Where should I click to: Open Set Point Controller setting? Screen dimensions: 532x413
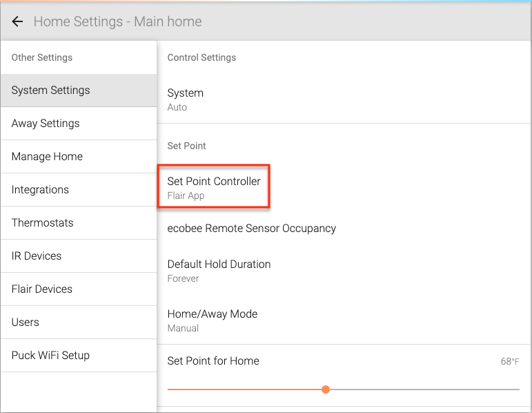214,188
